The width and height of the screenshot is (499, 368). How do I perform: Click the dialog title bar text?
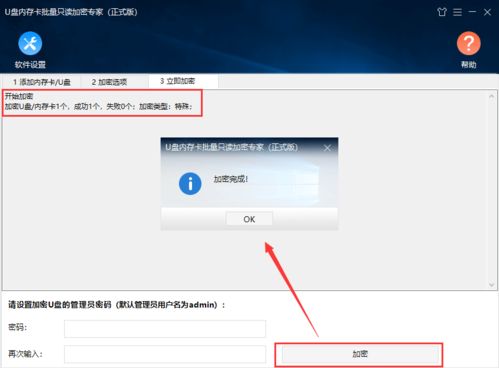pos(231,147)
